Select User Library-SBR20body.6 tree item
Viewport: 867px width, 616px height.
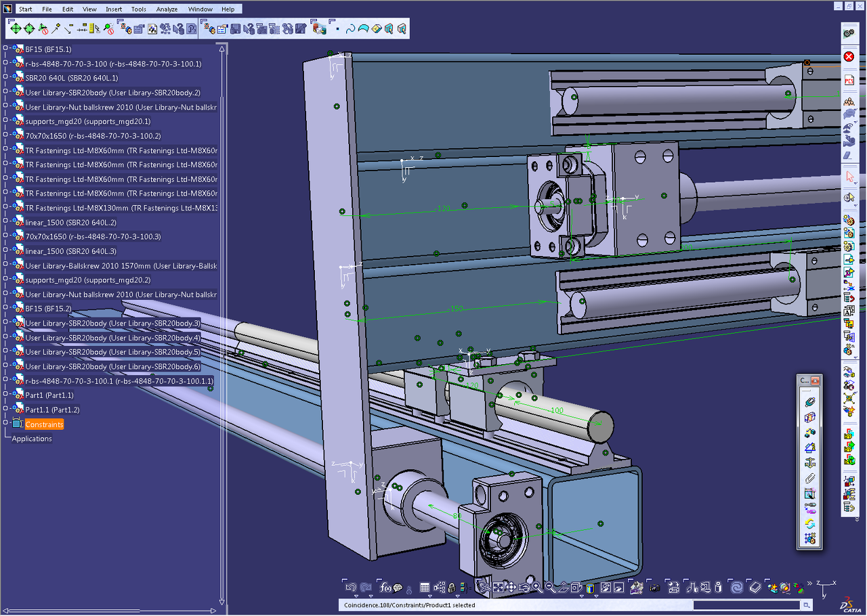point(112,366)
